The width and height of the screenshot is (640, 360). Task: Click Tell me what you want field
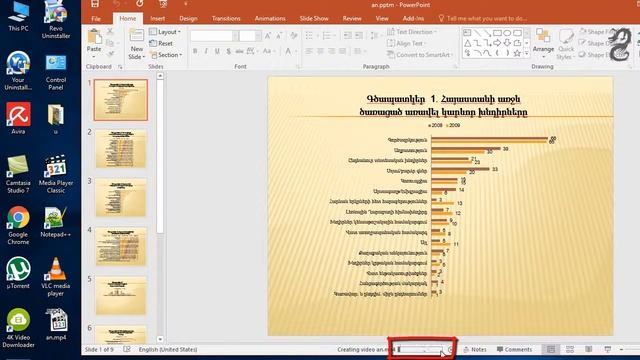click(482, 19)
